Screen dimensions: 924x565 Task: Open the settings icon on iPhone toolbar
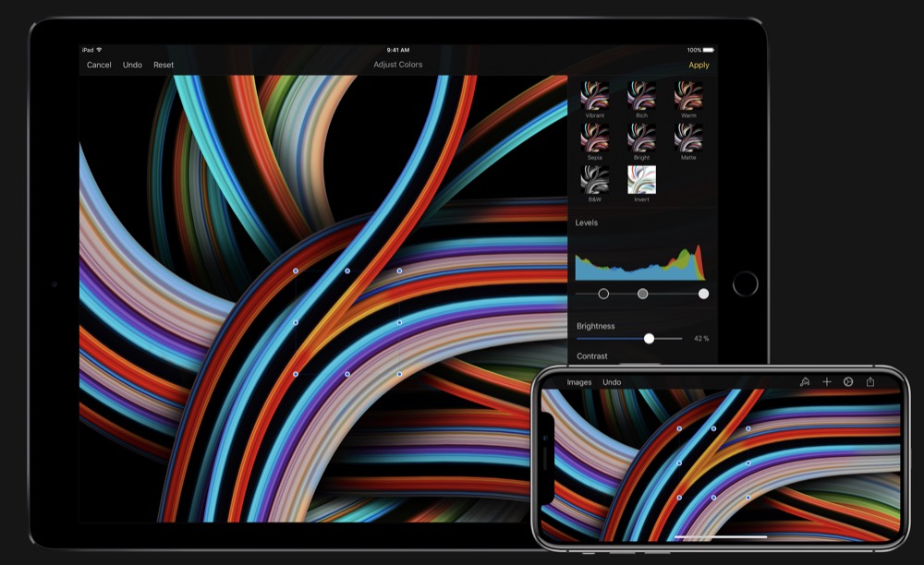coord(848,381)
